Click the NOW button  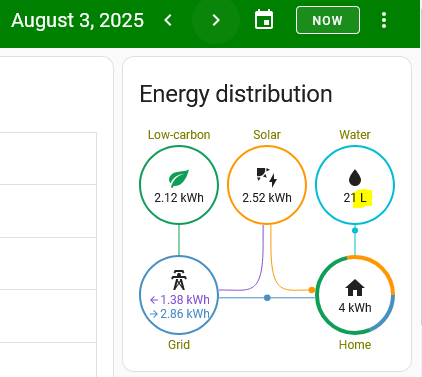pos(328,20)
